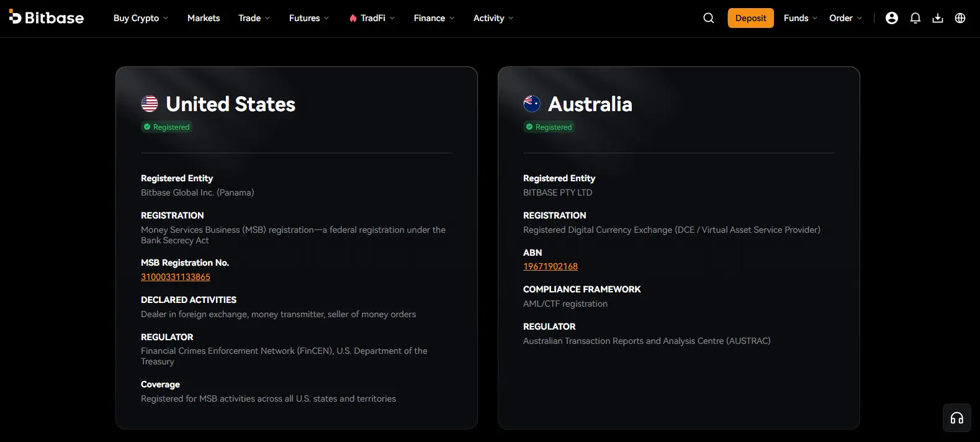Expand the Futures dropdown menu

(x=309, y=18)
